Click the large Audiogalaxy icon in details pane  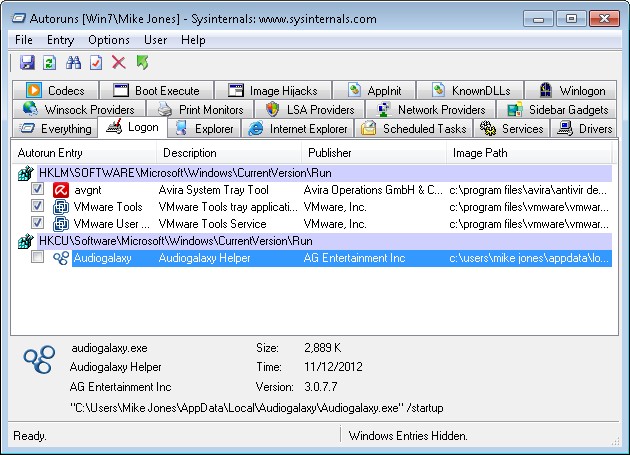click(39, 359)
